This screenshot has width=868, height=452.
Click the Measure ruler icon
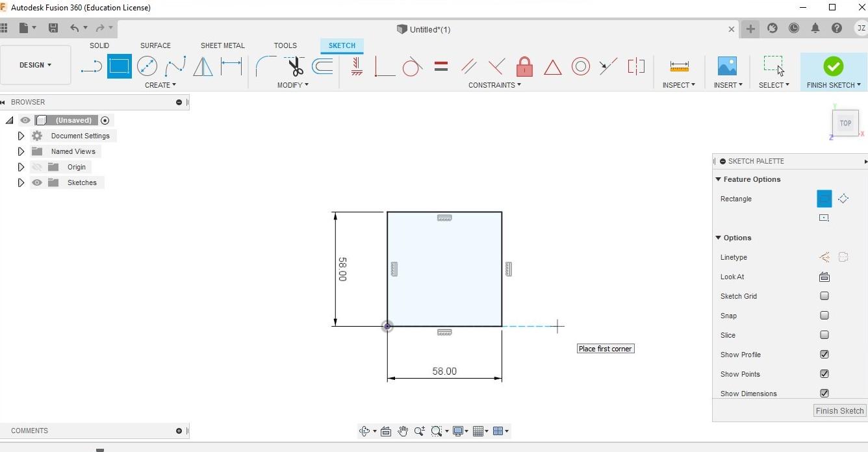click(679, 66)
